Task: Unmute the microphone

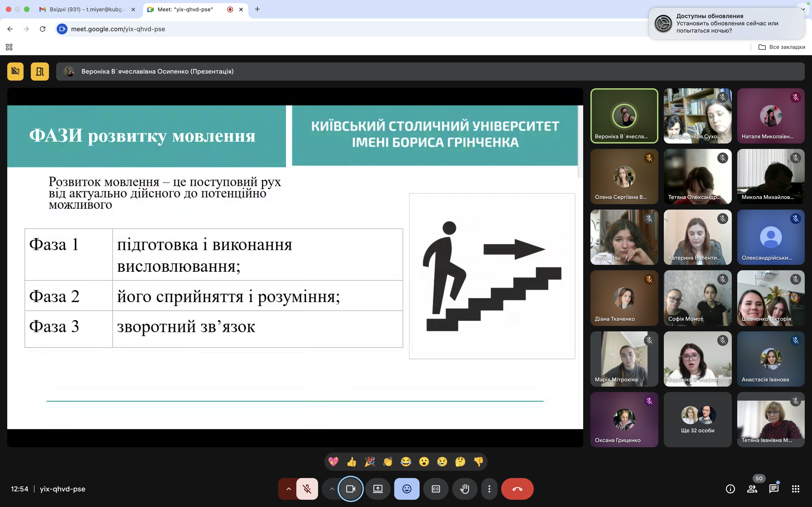Action: point(307,489)
